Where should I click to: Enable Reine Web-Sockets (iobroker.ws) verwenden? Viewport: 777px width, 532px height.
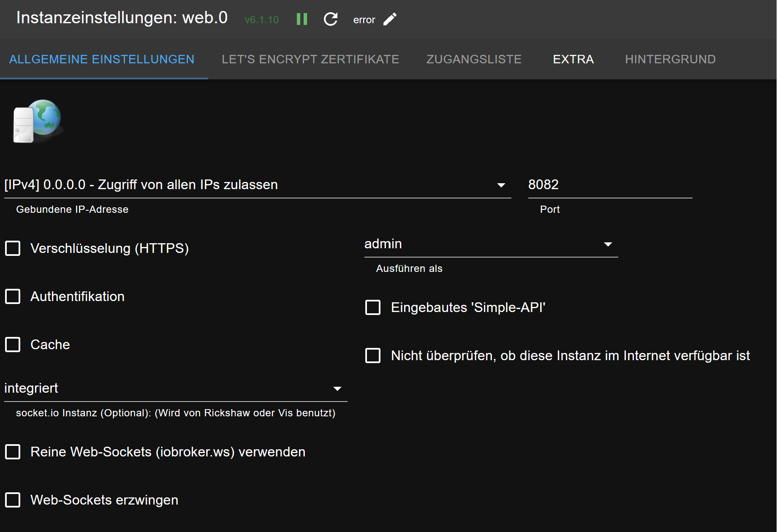pos(13,452)
